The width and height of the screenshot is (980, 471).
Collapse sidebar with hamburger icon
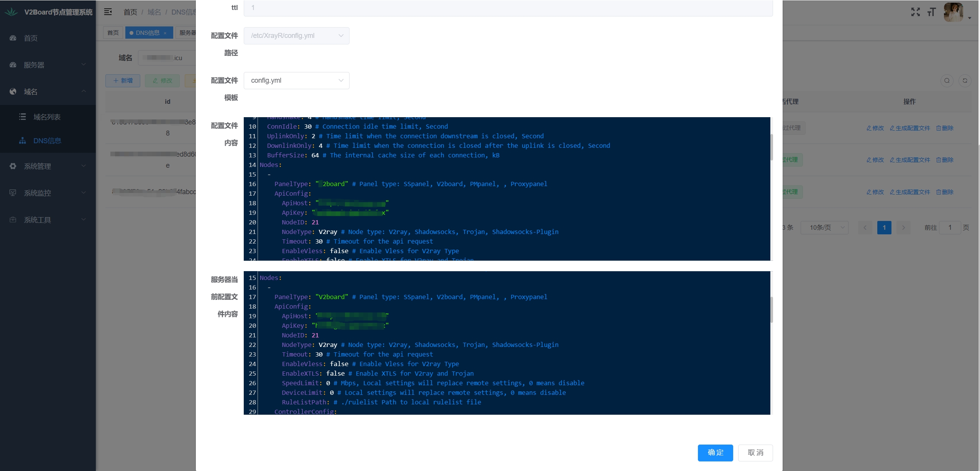coord(108,12)
